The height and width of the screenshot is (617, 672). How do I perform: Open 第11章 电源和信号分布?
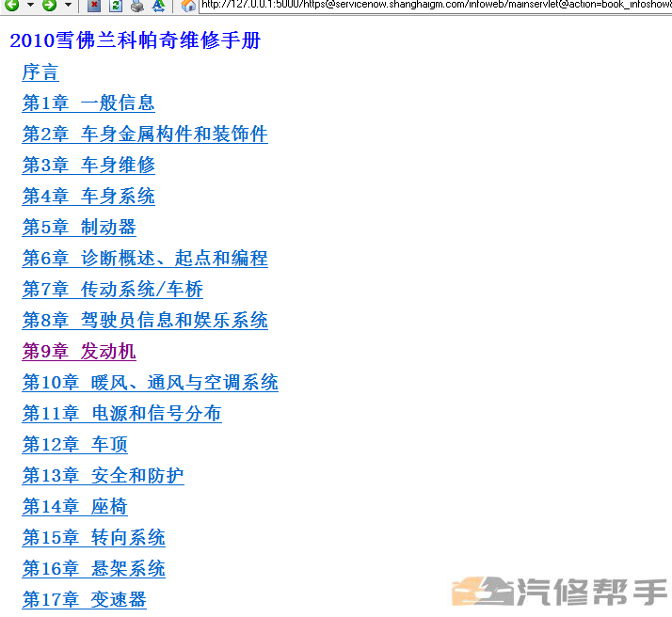[x=121, y=414]
